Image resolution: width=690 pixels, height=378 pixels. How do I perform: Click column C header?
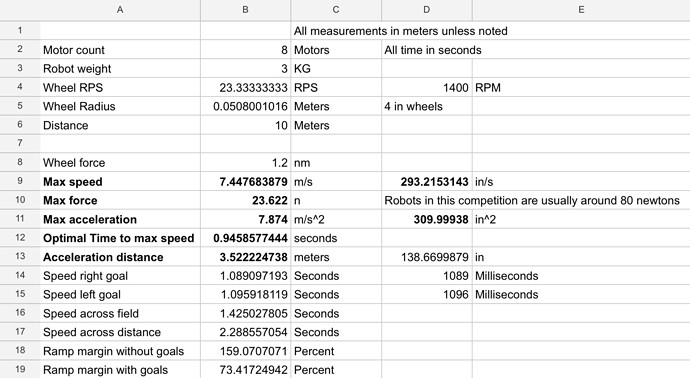336,10
